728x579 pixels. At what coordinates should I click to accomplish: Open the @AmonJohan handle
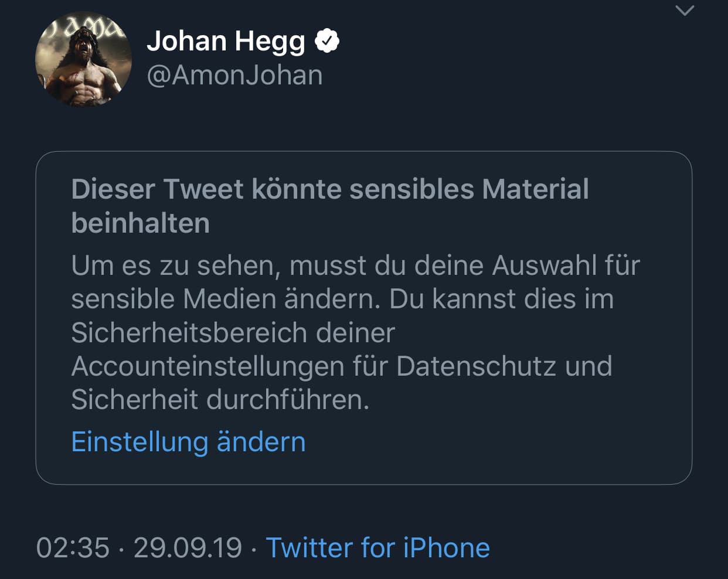234,76
